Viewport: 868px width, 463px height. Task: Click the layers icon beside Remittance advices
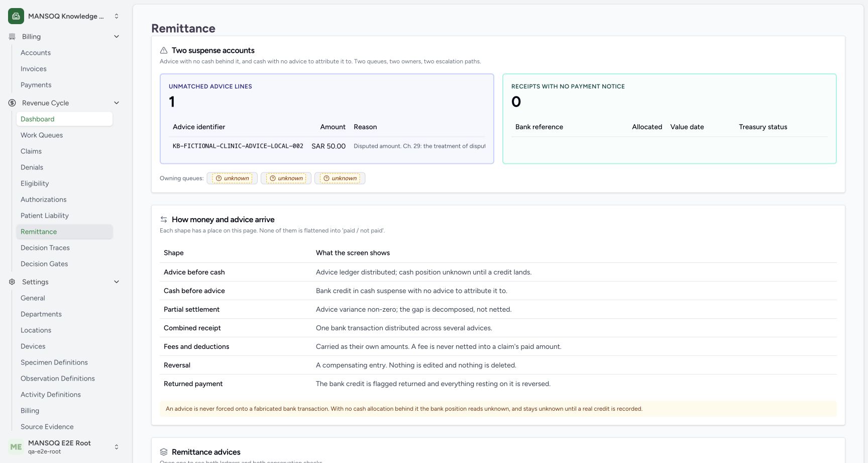[164, 452]
